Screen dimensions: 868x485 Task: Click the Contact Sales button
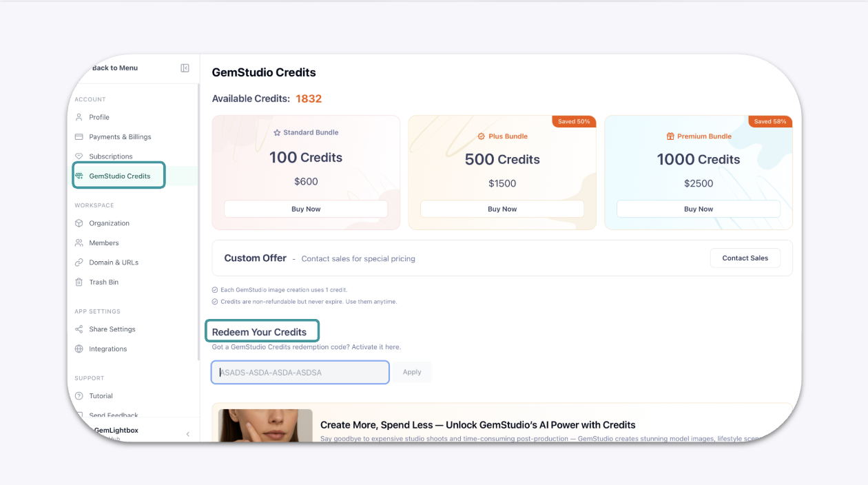[745, 258]
